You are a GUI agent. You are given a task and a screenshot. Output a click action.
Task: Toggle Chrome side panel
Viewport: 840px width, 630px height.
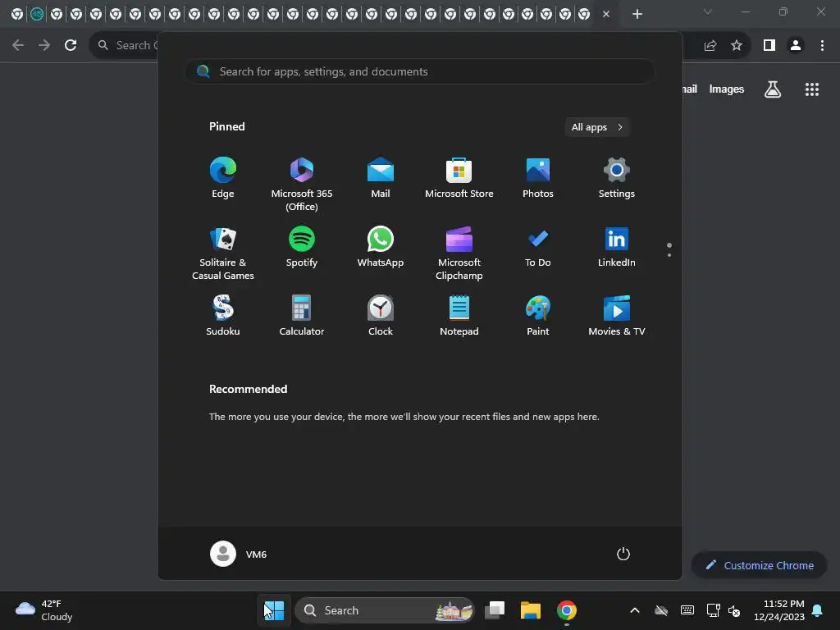[x=769, y=46]
